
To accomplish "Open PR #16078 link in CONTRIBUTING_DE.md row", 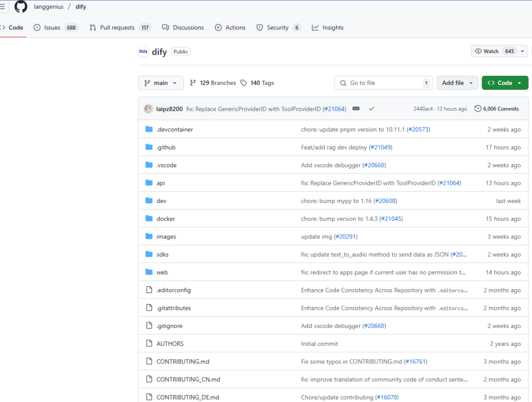I will point(387,397).
